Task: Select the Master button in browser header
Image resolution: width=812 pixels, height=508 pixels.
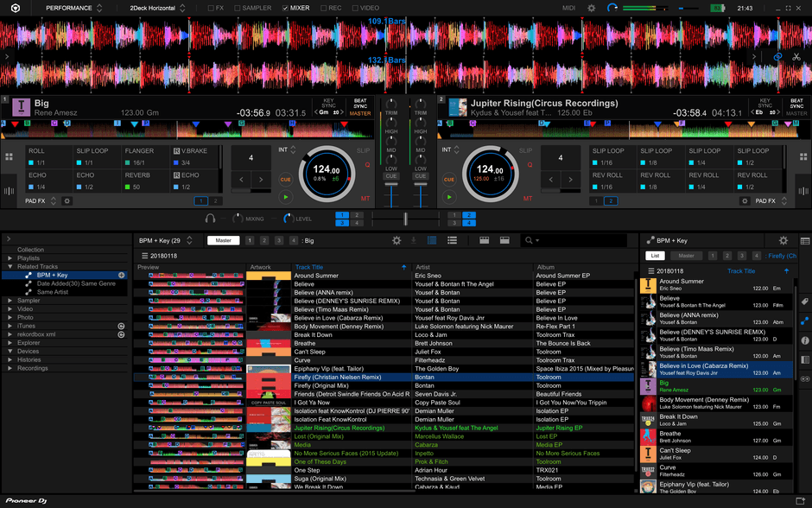Action: coord(223,240)
